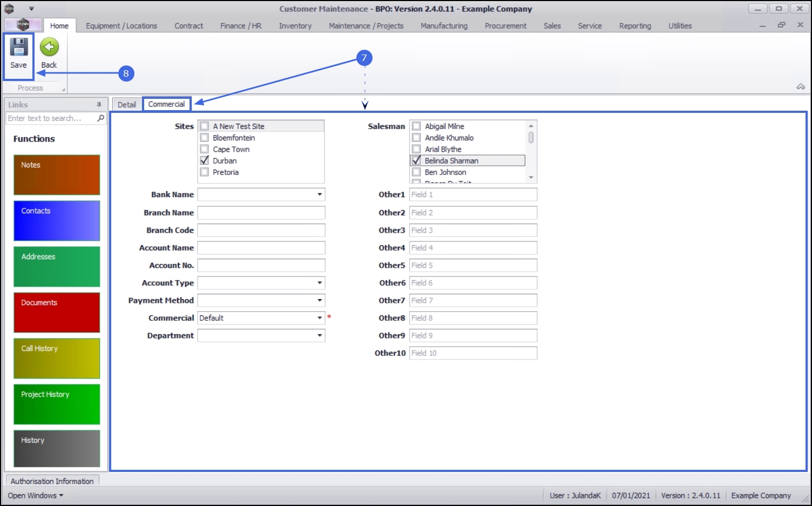Open the Service ribbon tab

590,26
